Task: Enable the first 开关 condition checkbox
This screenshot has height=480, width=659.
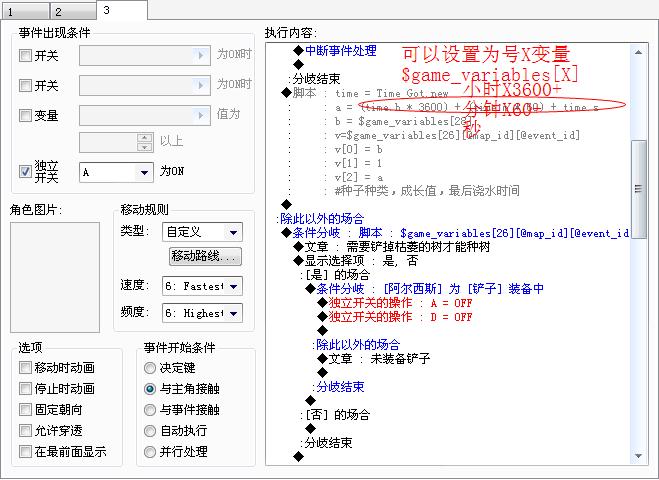Action: (25, 55)
